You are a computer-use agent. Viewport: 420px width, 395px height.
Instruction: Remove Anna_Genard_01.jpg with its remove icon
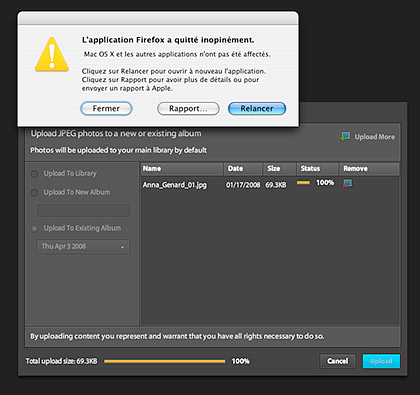point(347,183)
